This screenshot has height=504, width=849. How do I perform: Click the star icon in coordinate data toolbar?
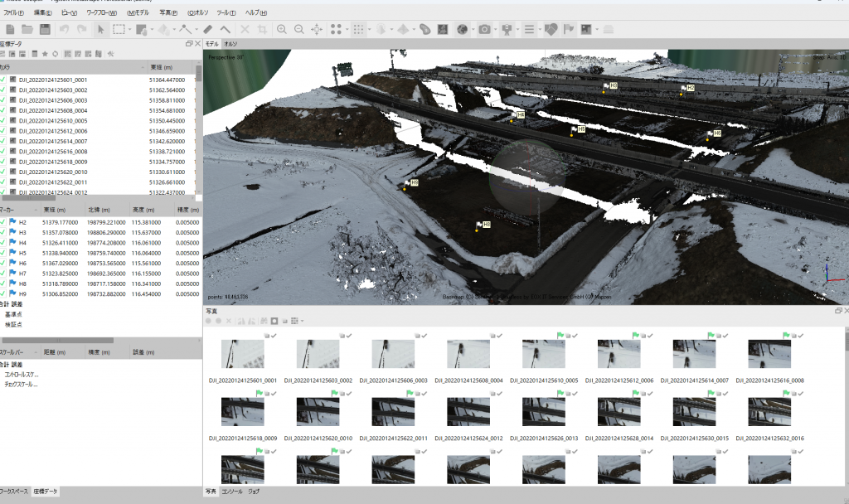tap(45, 54)
